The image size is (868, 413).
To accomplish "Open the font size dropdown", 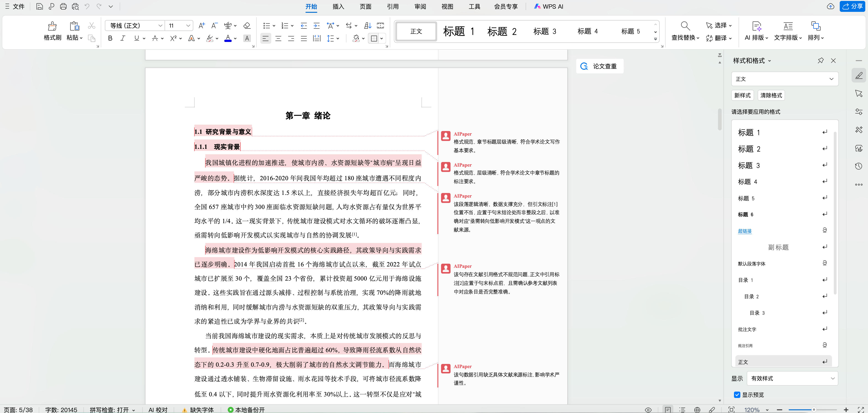I will coord(188,25).
